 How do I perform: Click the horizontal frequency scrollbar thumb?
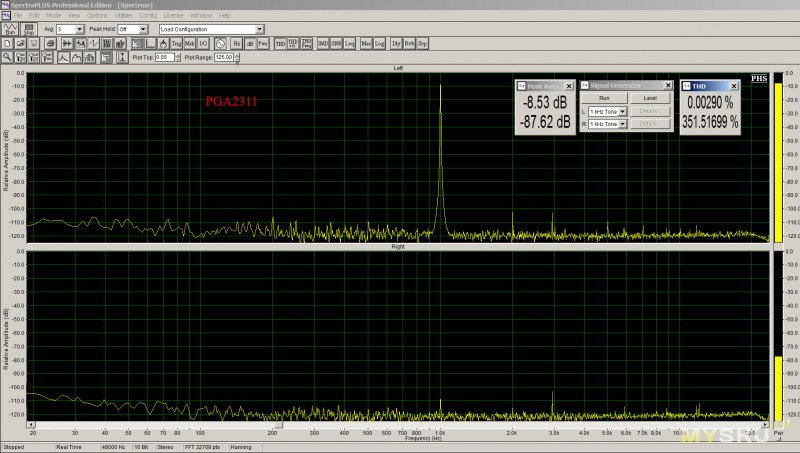(279, 424)
